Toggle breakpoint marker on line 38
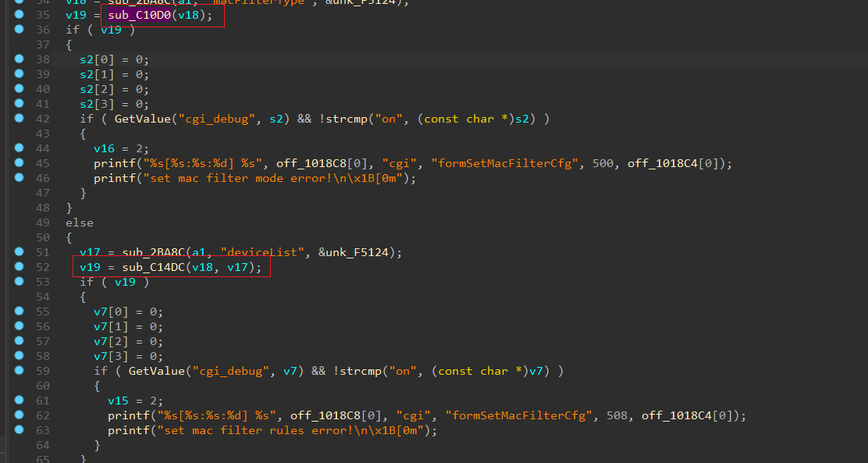The image size is (868, 463). (19, 59)
